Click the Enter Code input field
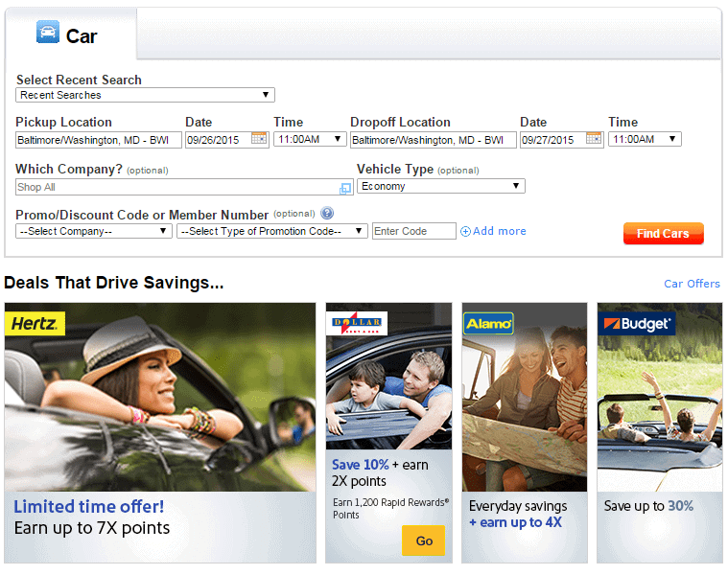728x575 pixels. coord(413,231)
